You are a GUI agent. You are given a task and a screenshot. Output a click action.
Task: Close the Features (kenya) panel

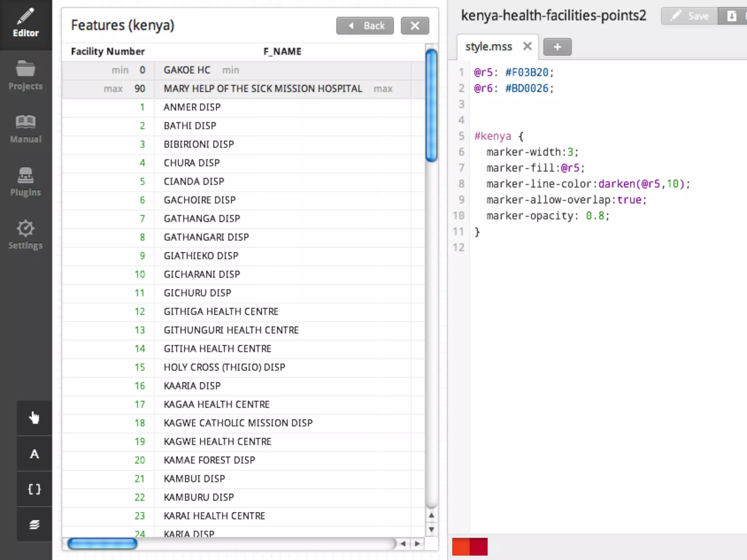[415, 26]
